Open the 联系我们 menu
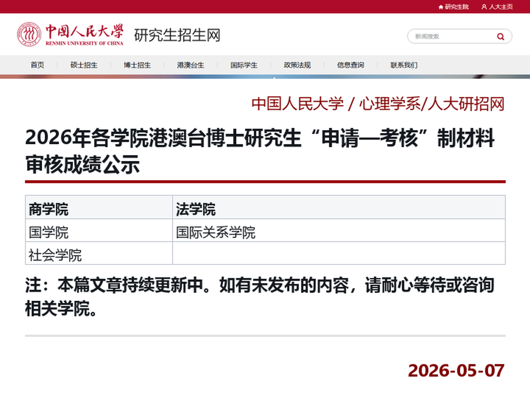Screen dimensions: 530x420 click(404, 65)
